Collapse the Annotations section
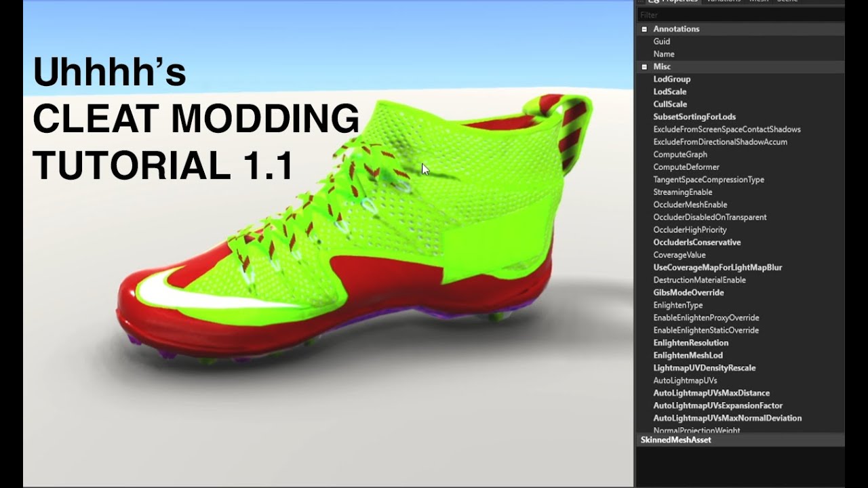The height and width of the screenshot is (488, 868). pos(644,29)
